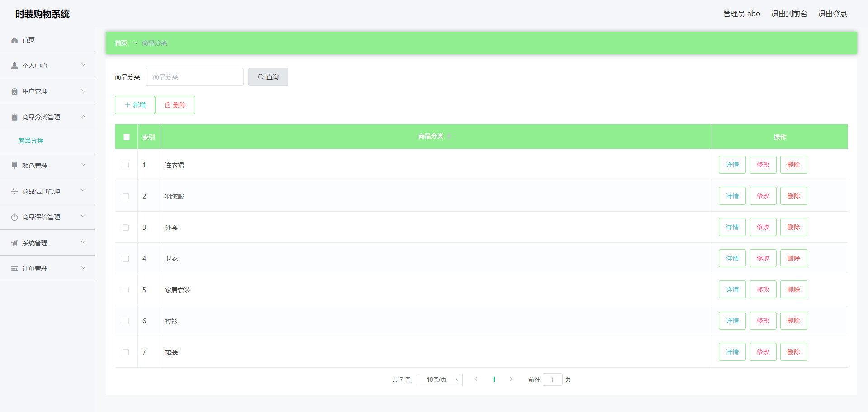Click the 首页 breadcrumb link
This screenshot has width=868, height=412.
click(x=121, y=43)
